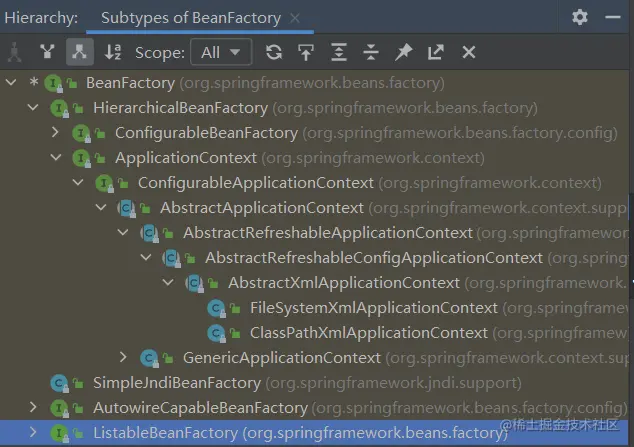Click the class icon beside GenericApplicationContext
This screenshot has width=634, height=447.
[149, 358]
